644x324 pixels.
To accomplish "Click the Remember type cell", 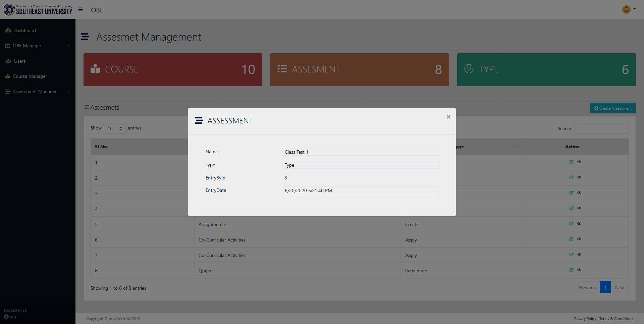I will tap(462, 271).
